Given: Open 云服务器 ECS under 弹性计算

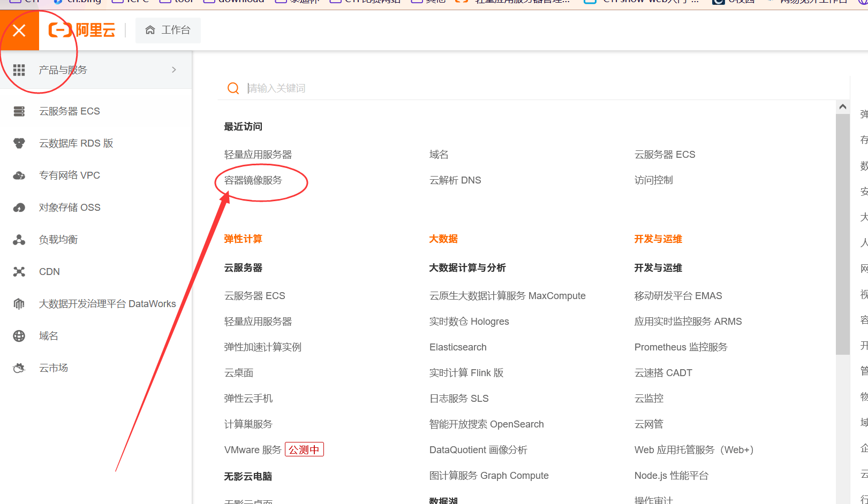Looking at the screenshot, I should (x=254, y=296).
